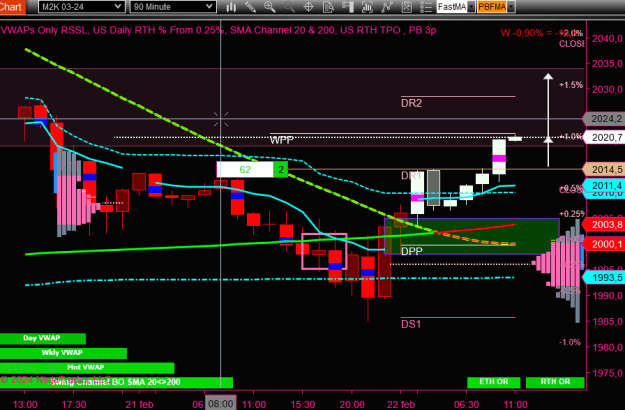Viewport: 625px width, 410px height.
Task: Toggle the Swing Channel BO SMA button
Action: coord(116,382)
